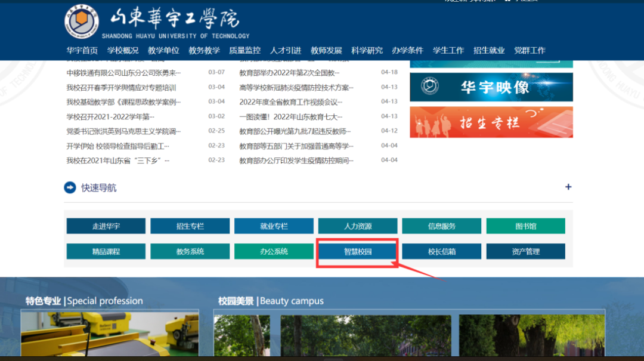This screenshot has height=361, width=644.
Task: Open news 教育部等五部门关于加强普通高等学
Action: [296, 146]
